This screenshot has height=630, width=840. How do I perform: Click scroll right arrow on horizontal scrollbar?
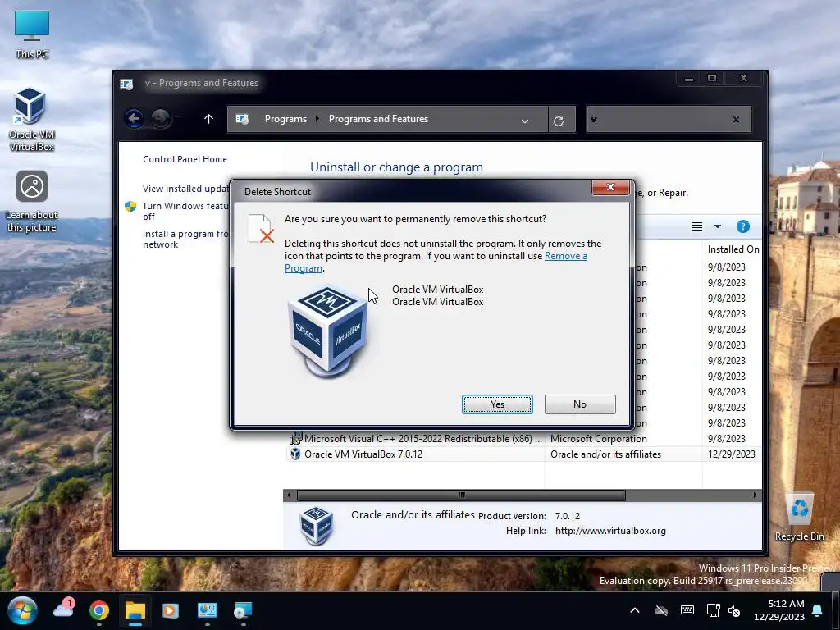[x=756, y=495]
